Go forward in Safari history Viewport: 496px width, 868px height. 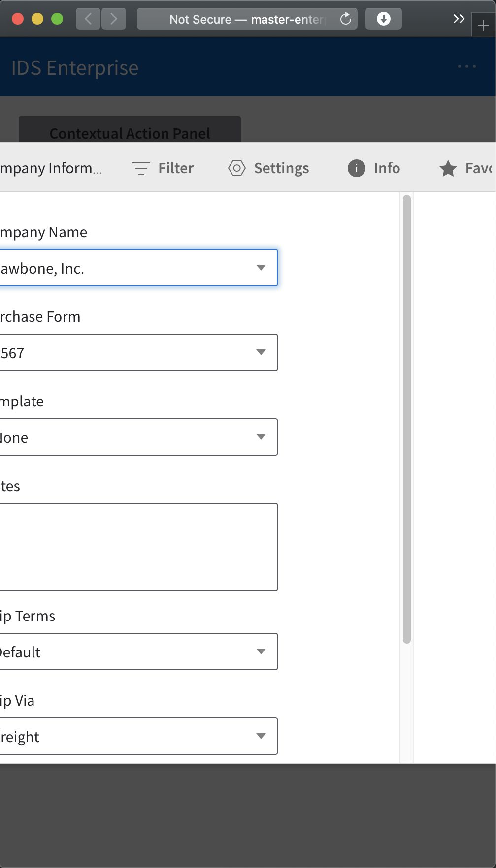tap(114, 19)
